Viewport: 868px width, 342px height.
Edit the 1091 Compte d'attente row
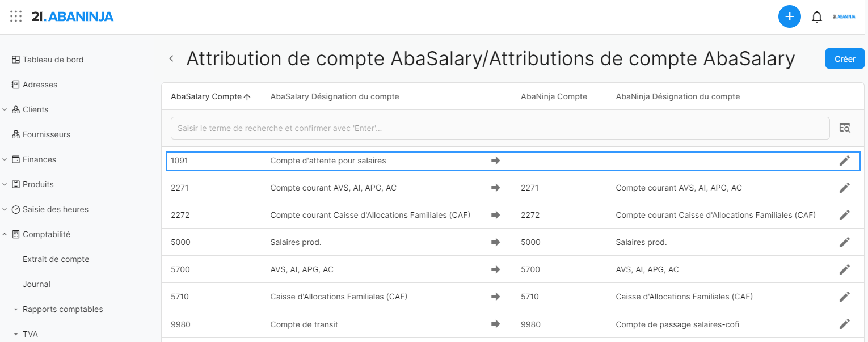845,161
